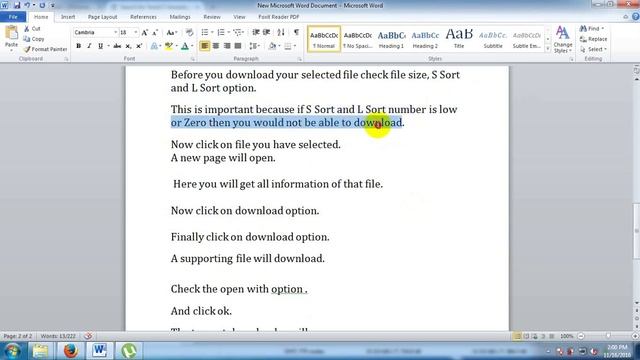Apply the Normal style
640x360 pixels.
[x=324, y=39]
